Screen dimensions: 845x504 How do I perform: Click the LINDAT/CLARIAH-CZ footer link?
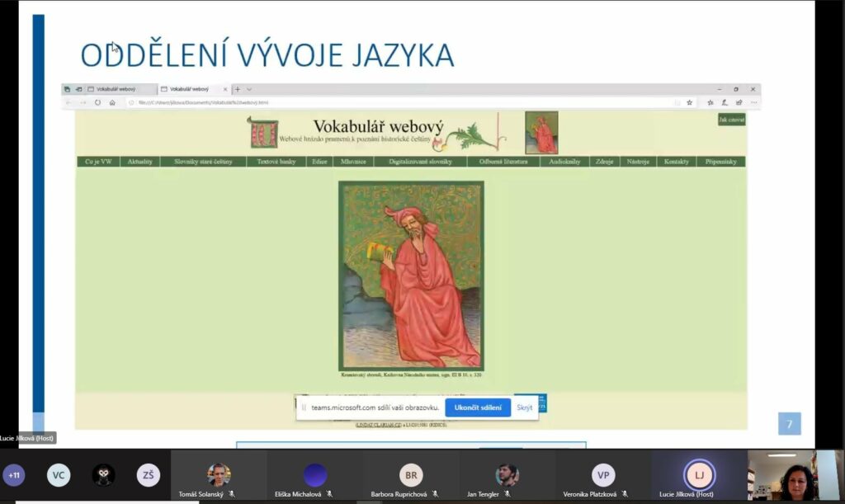click(x=379, y=425)
